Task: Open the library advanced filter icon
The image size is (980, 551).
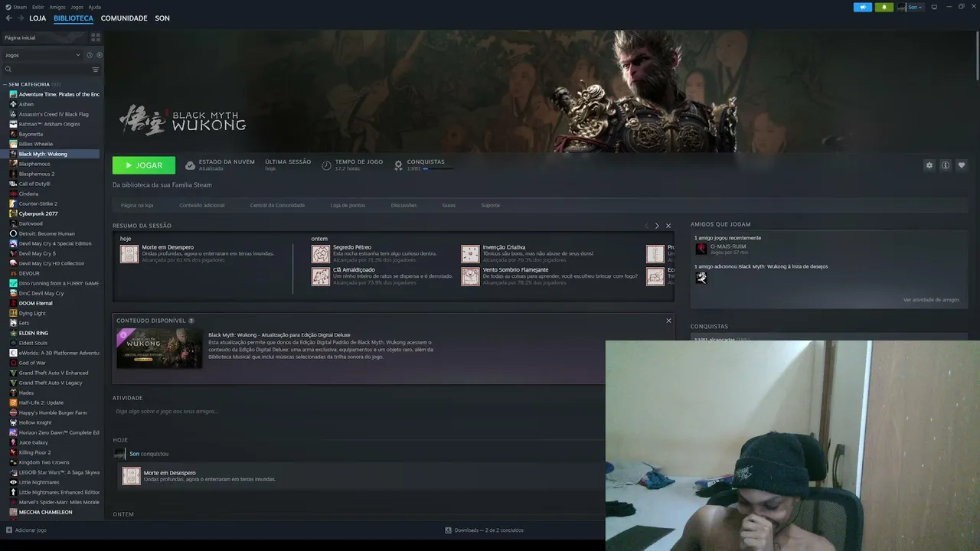Action: (x=96, y=70)
